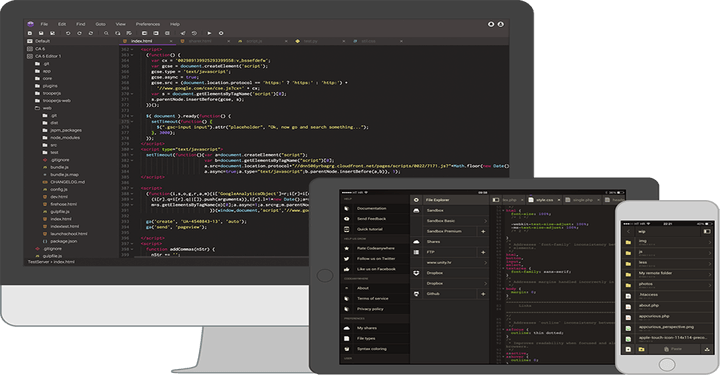Viewport: 720px width, 375px height.
Task: Click the eye icon at top right of desktop editor
Action: click(491, 24)
